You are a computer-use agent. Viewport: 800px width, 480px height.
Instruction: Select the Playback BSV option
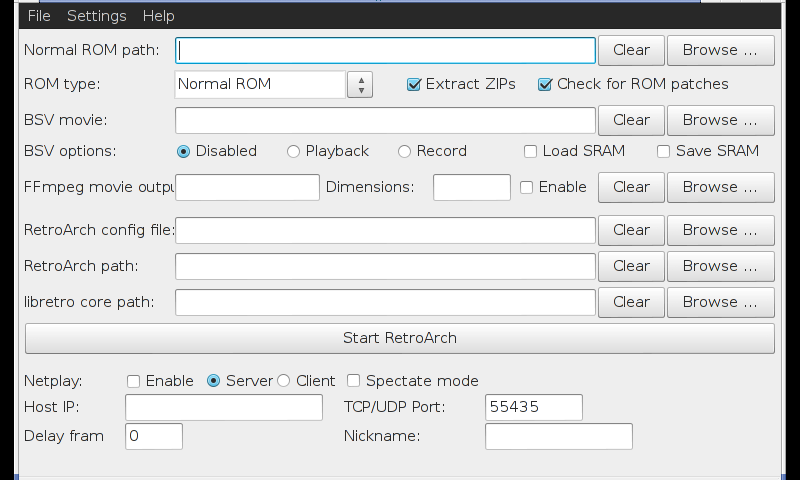(293, 151)
